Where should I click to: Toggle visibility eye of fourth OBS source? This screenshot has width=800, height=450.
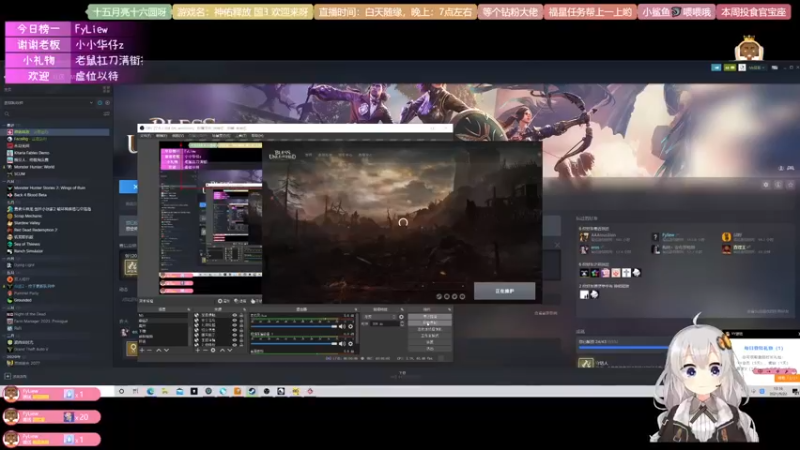tap(235, 330)
